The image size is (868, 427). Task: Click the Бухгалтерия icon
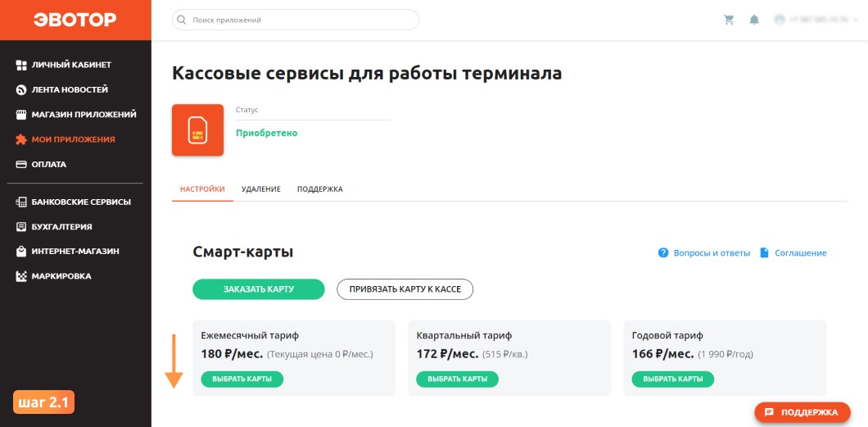pyautogui.click(x=21, y=226)
